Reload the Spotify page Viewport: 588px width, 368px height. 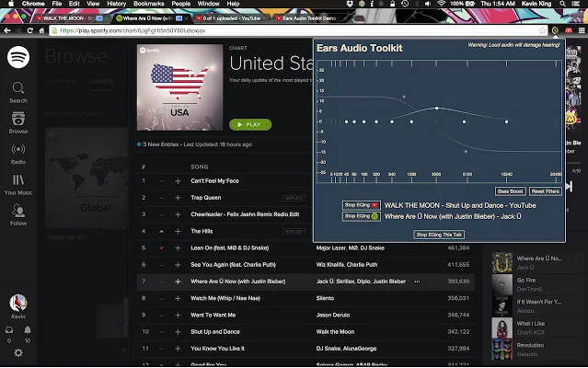30,30
